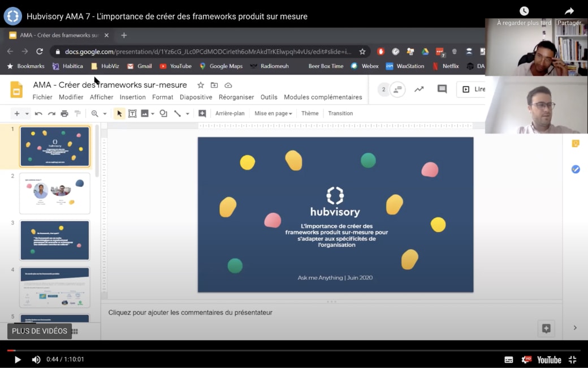Select the cursor selection tool
The image size is (588, 368).
tap(119, 113)
